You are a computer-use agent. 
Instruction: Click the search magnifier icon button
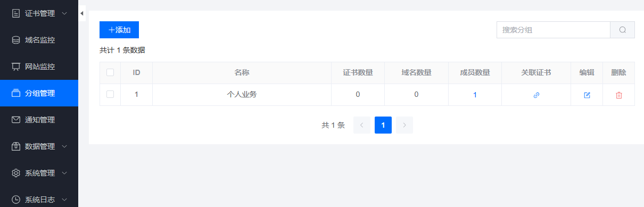coord(623,30)
